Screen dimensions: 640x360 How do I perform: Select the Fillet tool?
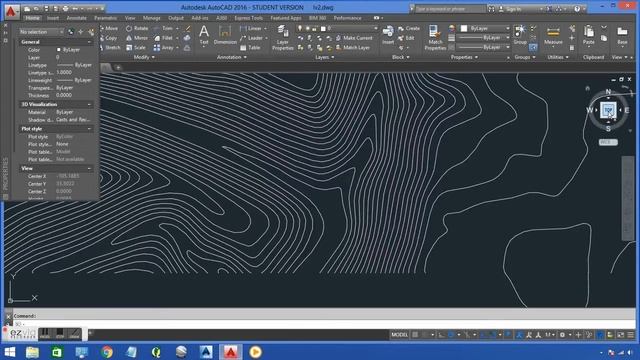(x=164, y=38)
